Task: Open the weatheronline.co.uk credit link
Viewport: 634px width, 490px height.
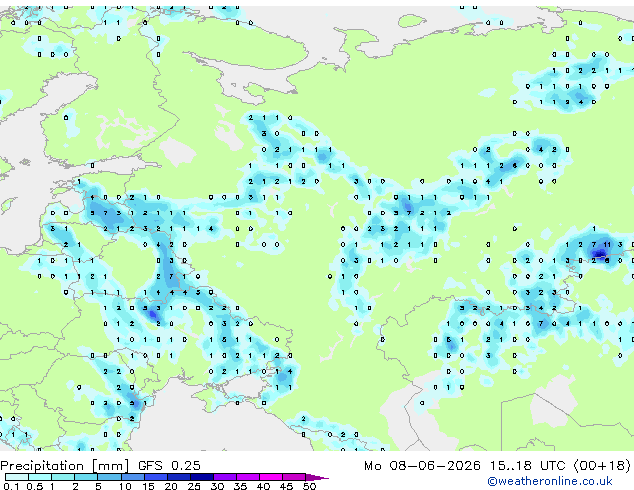Action: 550,481
